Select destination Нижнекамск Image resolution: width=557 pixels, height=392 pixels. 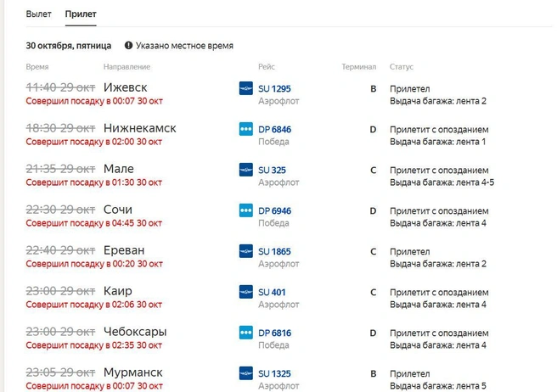pos(140,128)
